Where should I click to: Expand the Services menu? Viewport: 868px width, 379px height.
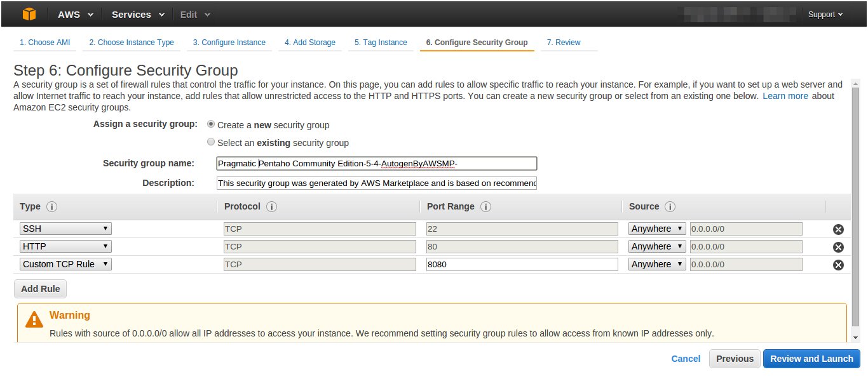click(138, 14)
